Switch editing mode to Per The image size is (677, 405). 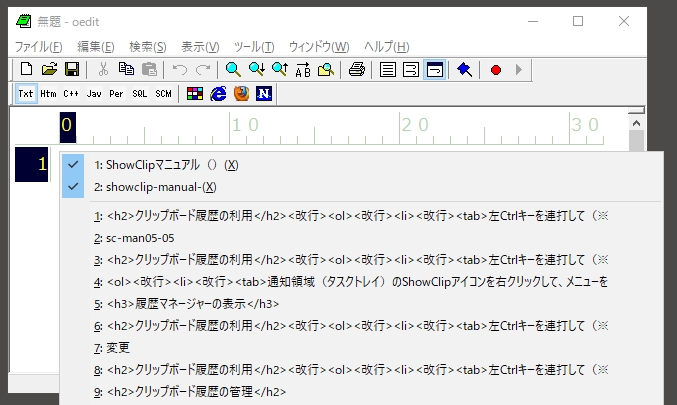116,94
